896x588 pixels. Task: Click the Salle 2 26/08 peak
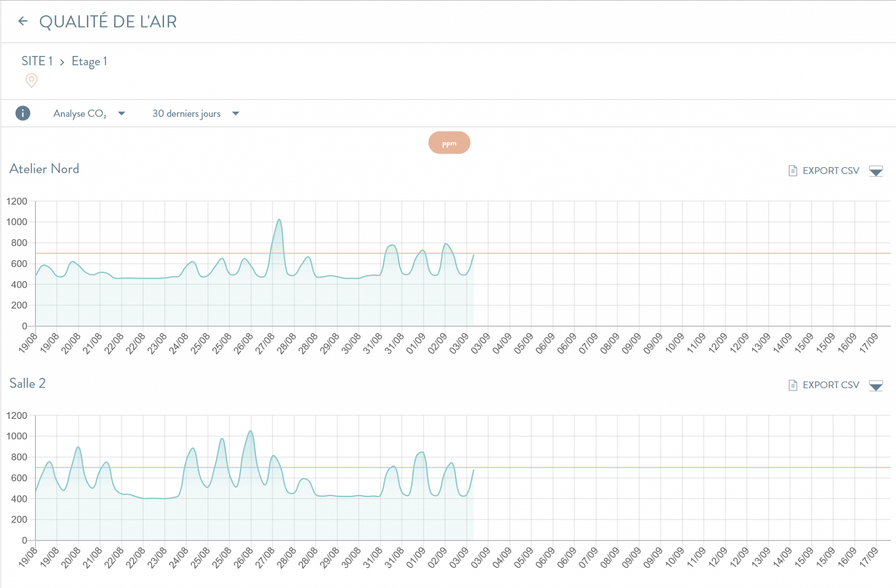point(251,431)
